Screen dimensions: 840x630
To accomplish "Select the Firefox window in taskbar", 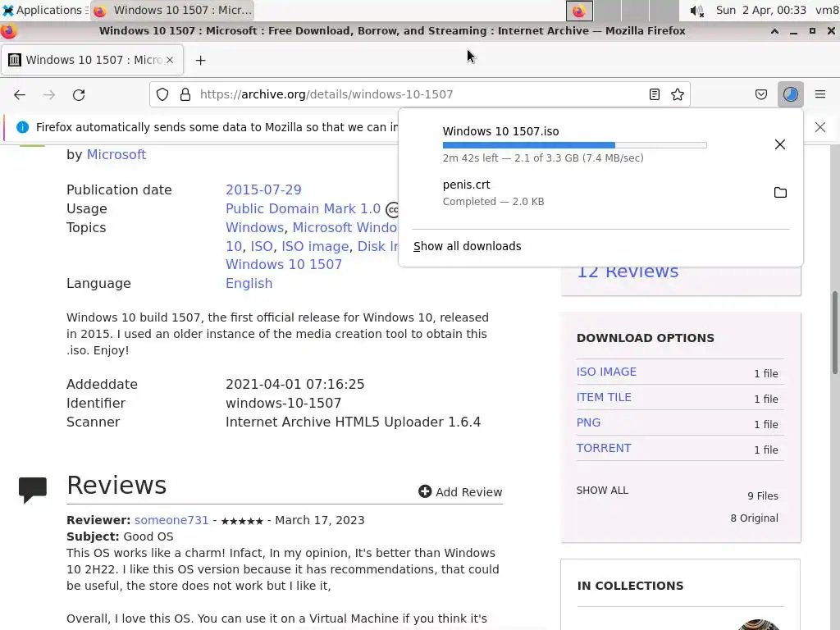I will pos(172,10).
